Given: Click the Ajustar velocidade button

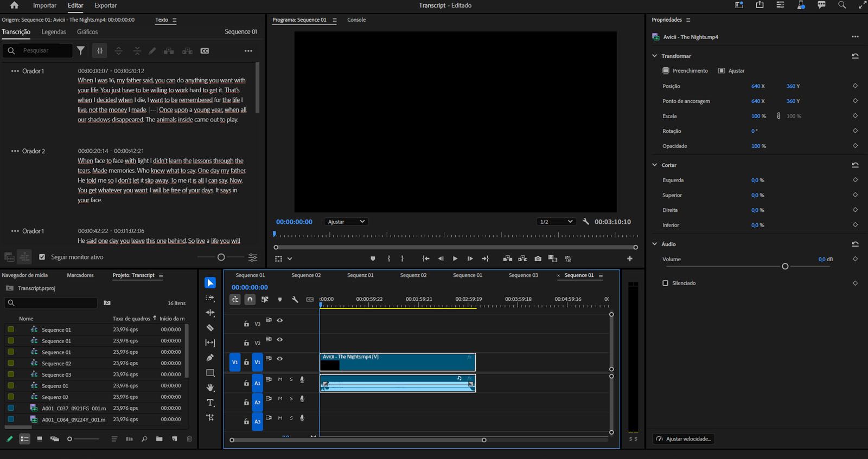Looking at the screenshot, I should pyautogui.click(x=684, y=439).
